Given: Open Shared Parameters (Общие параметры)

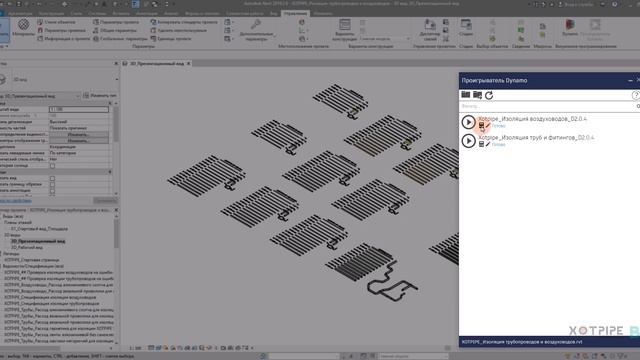Looking at the screenshot, I should click(115, 30).
